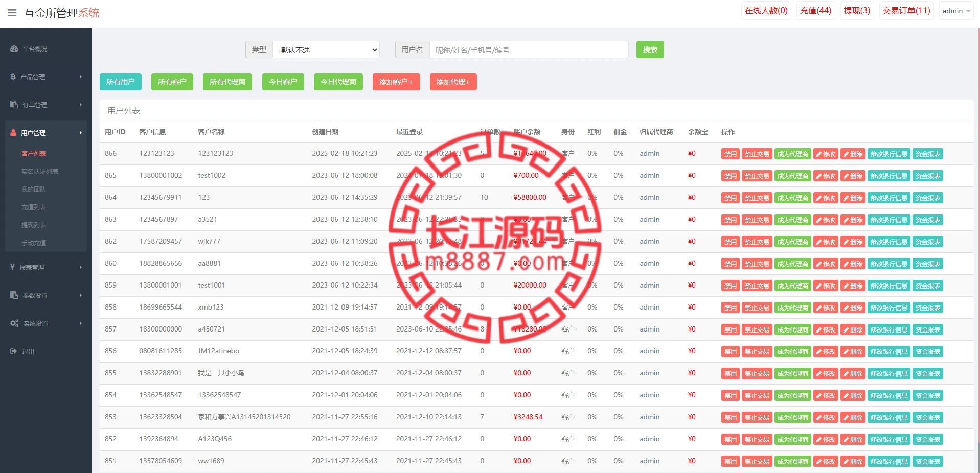
Task: Collapse the 用户管理 submenu arrow
Action: (81, 133)
